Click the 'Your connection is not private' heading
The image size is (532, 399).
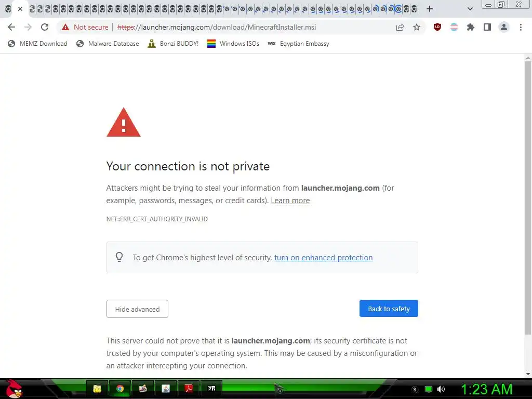[188, 166]
